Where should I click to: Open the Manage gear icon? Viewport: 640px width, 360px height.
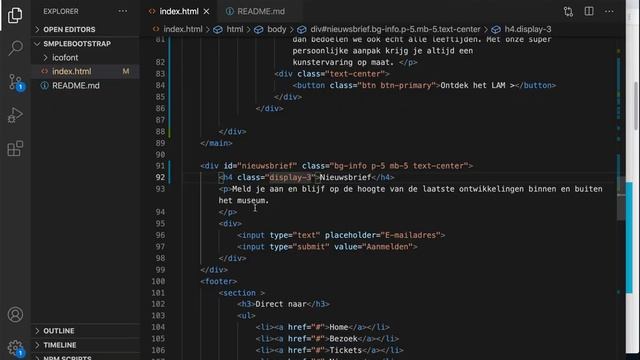[16, 348]
